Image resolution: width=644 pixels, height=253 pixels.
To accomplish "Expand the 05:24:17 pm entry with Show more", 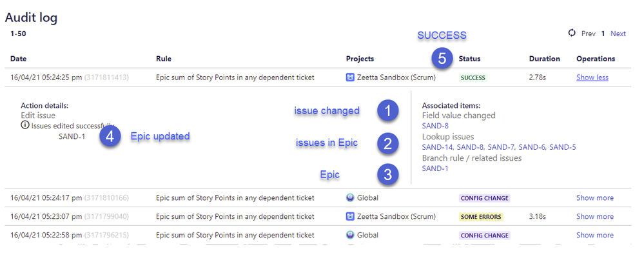I will (x=595, y=198).
